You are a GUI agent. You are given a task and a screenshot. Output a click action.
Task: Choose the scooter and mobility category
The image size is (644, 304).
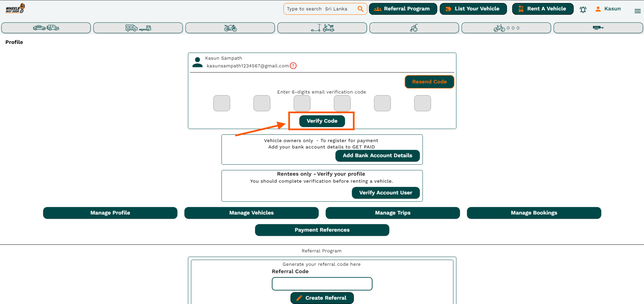[x=322, y=28]
